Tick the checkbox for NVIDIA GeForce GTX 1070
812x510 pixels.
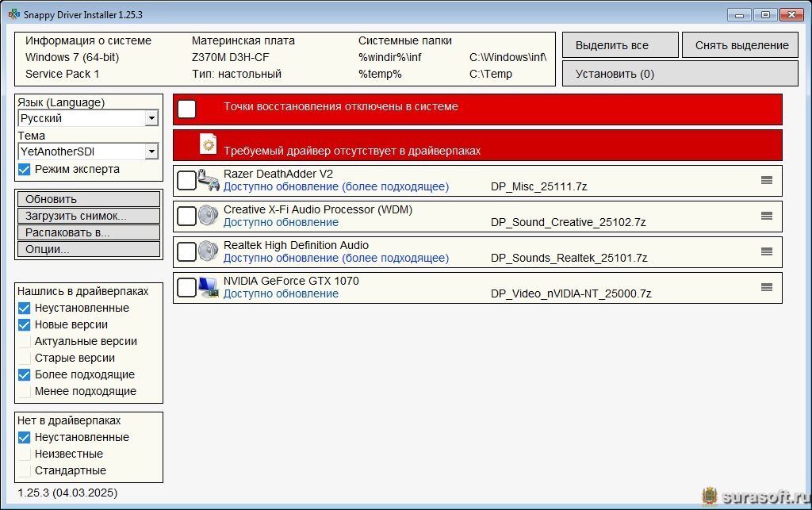pyautogui.click(x=186, y=287)
